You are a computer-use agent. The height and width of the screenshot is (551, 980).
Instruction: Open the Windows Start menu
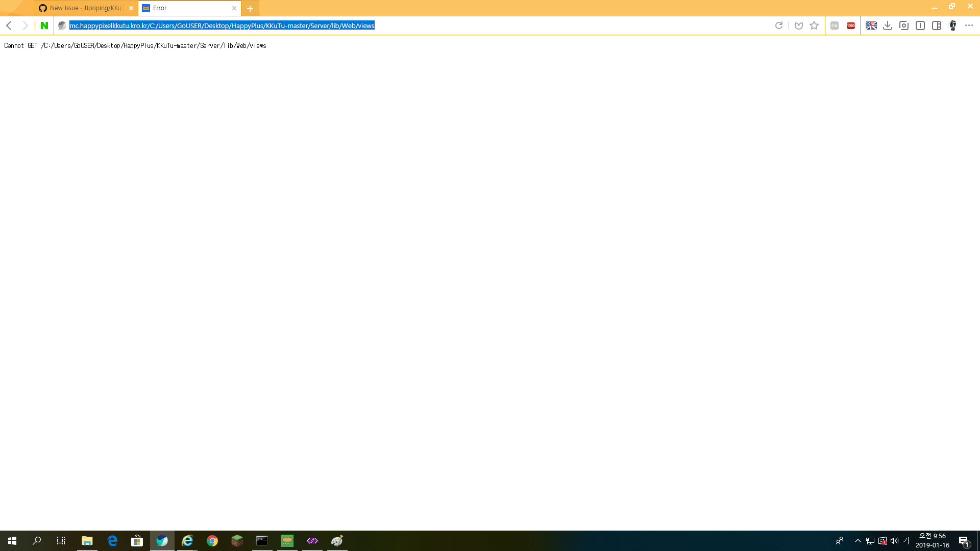click(x=12, y=541)
